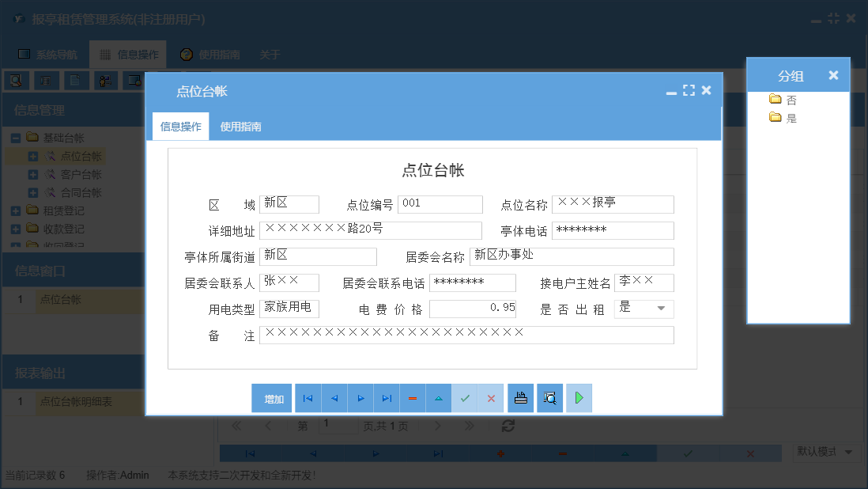Print the 点位台帐 record using the printer icon

(520, 398)
